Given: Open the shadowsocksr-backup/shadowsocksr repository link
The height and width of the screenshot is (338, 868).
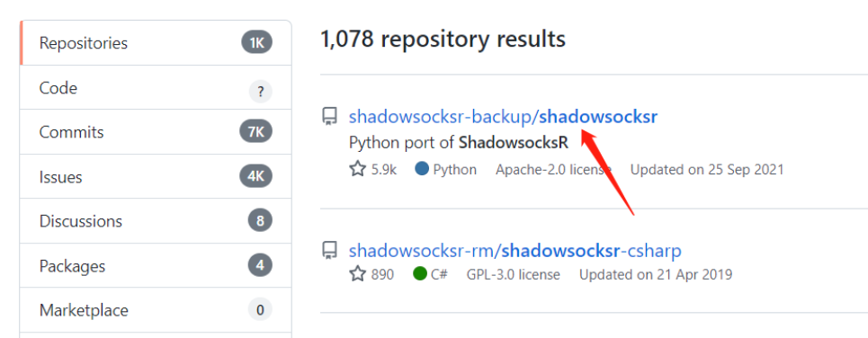Looking at the screenshot, I should click(503, 117).
